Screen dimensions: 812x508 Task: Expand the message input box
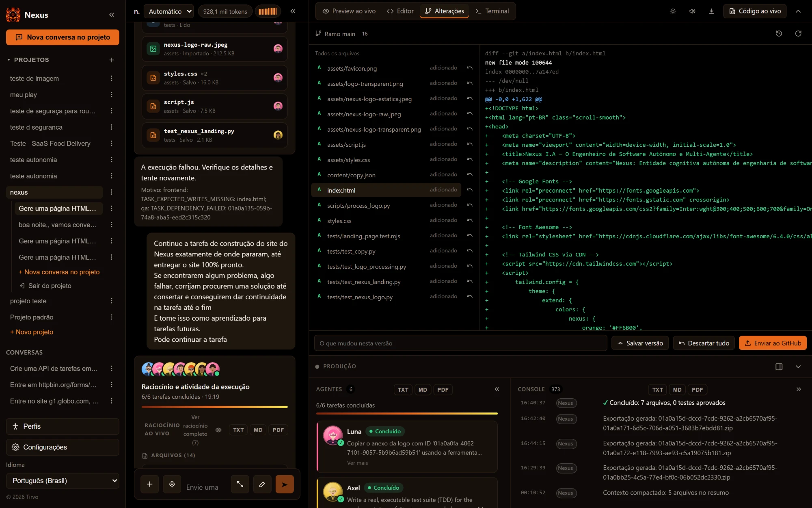(x=240, y=484)
